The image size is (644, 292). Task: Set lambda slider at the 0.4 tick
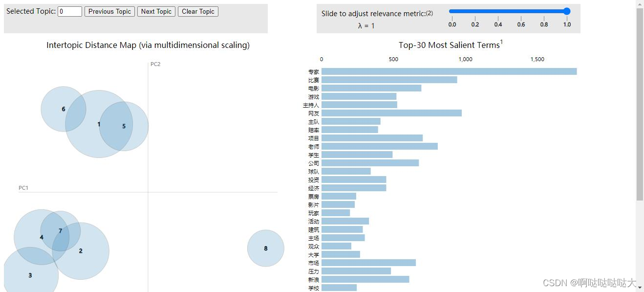tap(498, 11)
